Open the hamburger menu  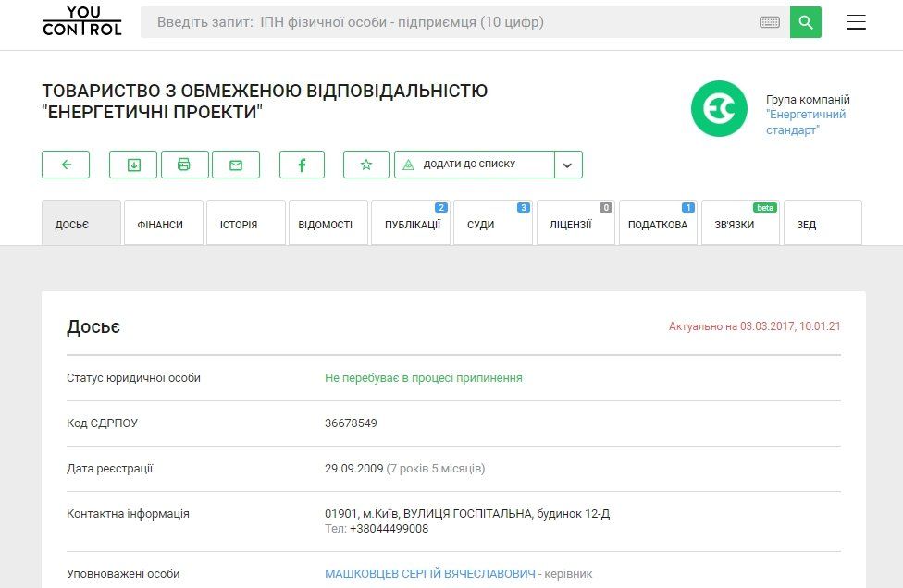tap(856, 21)
